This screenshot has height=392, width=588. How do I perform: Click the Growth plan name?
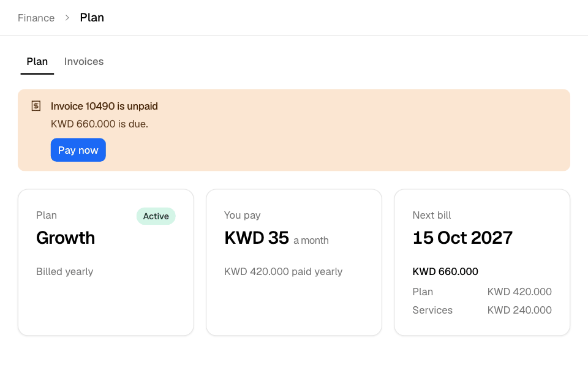coord(66,238)
